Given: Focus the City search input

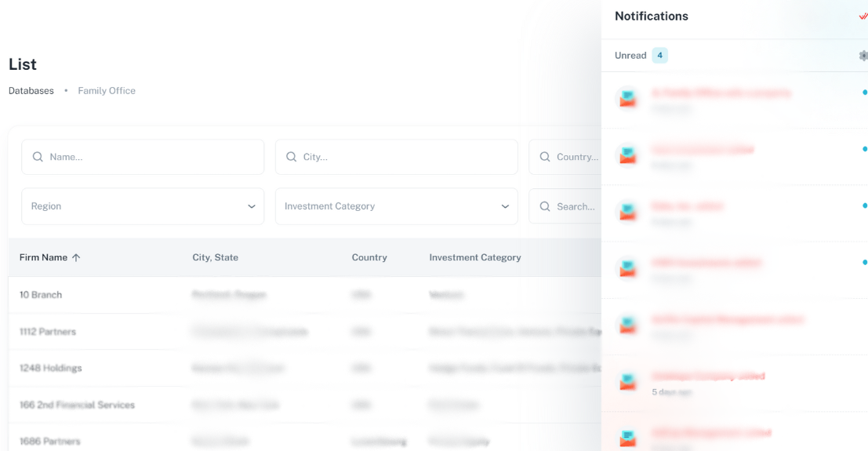Looking at the screenshot, I should [396, 157].
